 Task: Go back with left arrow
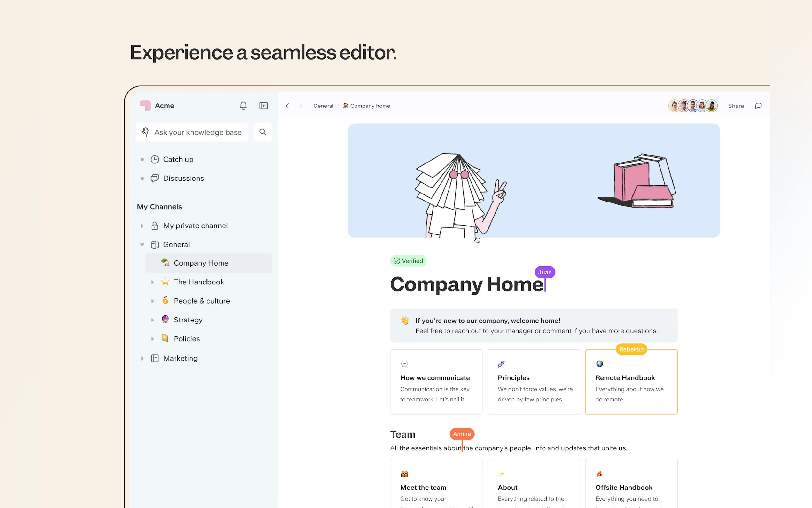[287, 106]
